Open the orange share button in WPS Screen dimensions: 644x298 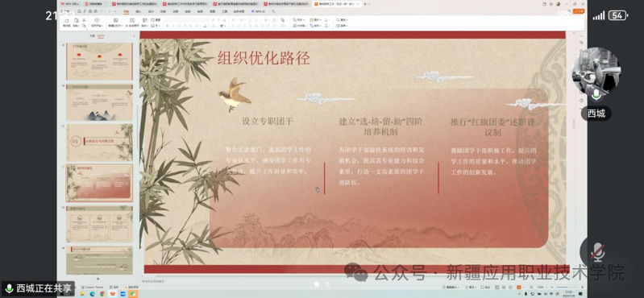[x=579, y=11]
